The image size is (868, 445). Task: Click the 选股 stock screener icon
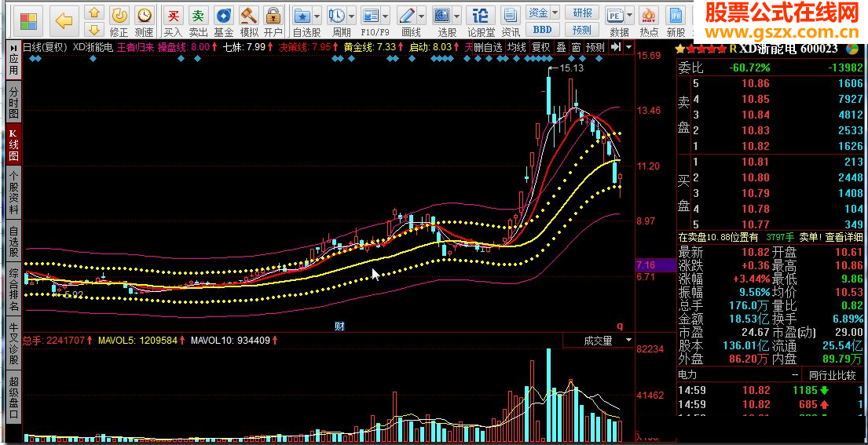[x=441, y=16]
